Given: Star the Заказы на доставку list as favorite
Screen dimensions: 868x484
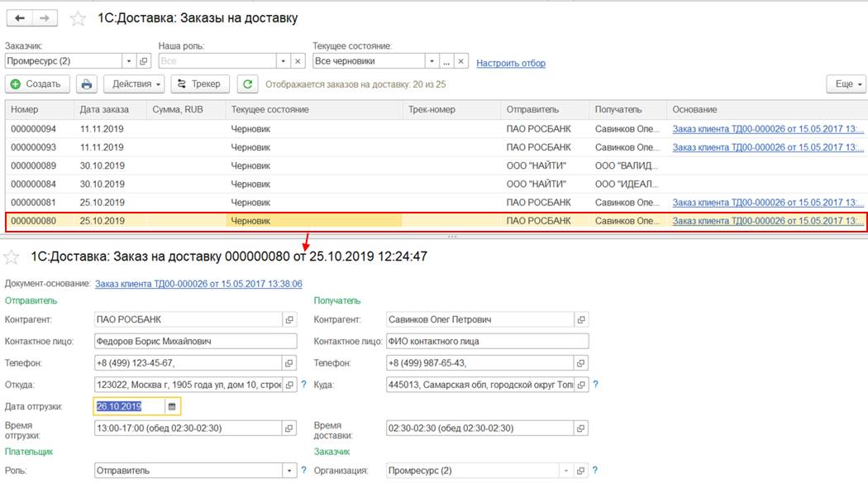Looking at the screenshot, I should tap(78, 19).
